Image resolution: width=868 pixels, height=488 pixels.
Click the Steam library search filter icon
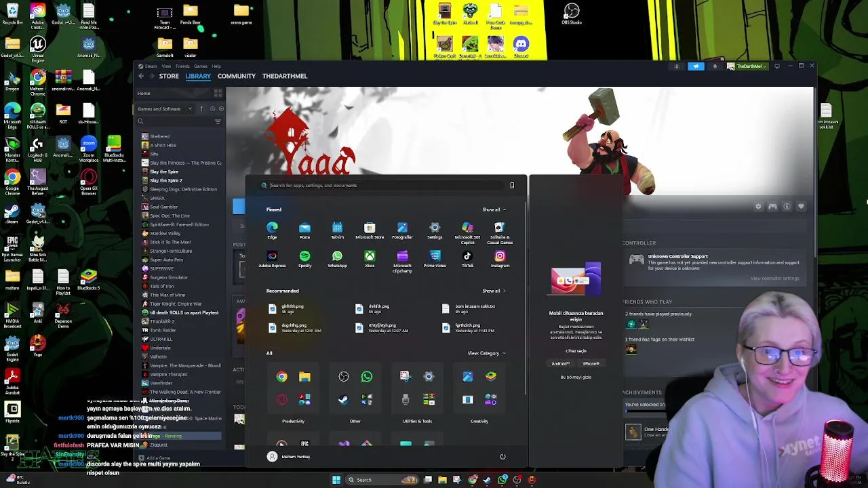click(x=218, y=121)
